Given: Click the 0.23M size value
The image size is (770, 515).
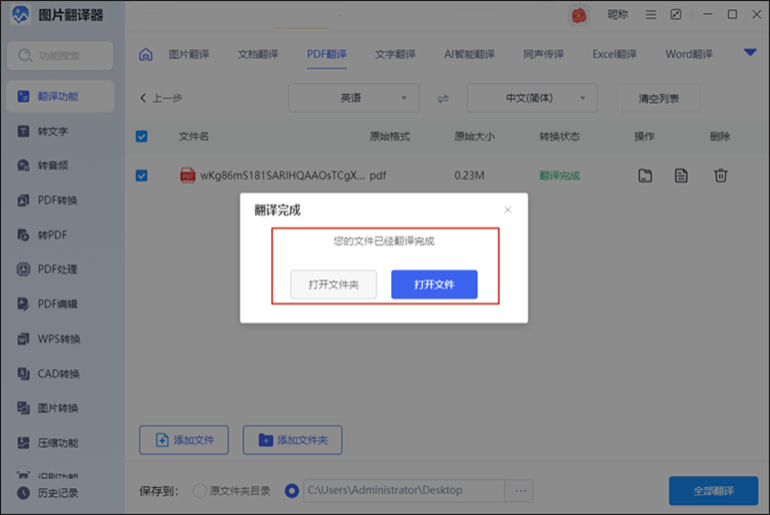Looking at the screenshot, I should (x=469, y=175).
